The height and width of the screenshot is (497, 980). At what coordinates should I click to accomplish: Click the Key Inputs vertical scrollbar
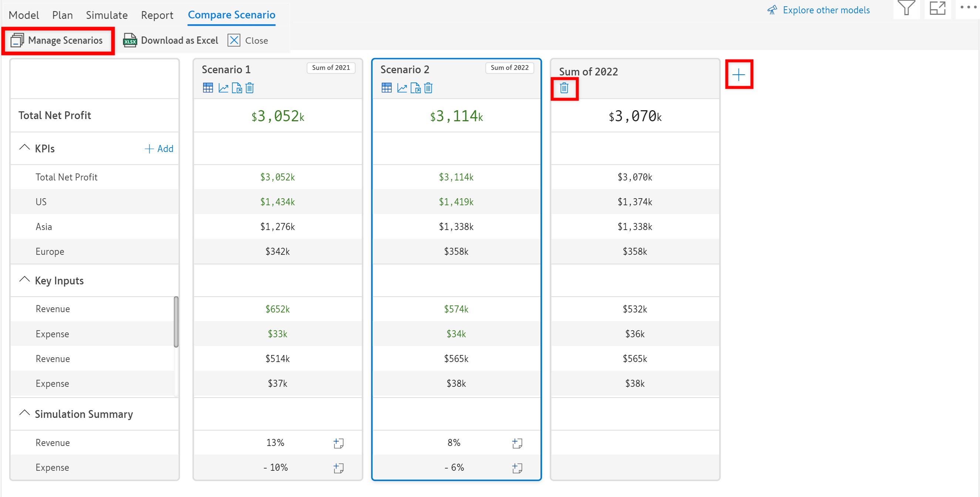click(x=176, y=322)
